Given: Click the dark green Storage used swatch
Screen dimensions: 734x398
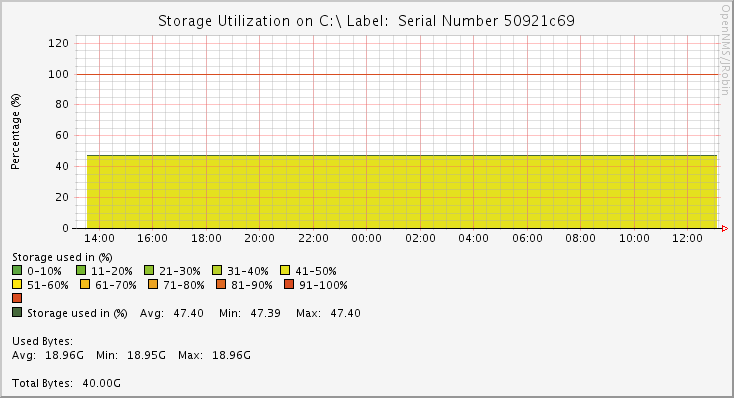Looking at the screenshot, I should [17, 312].
